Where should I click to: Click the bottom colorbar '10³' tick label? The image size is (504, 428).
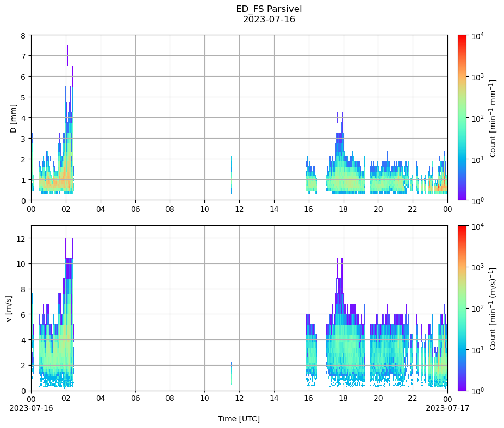point(477,267)
